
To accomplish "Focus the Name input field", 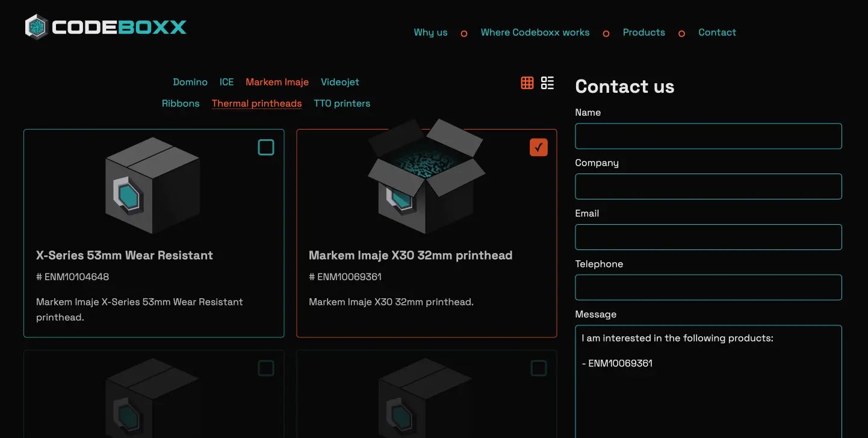I will pos(708,136).
